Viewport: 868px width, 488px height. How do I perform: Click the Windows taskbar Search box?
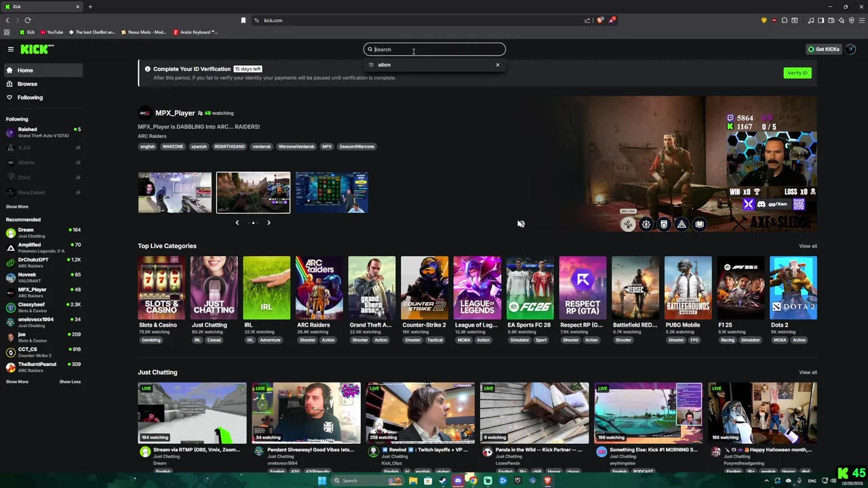[x=366, y=481]
